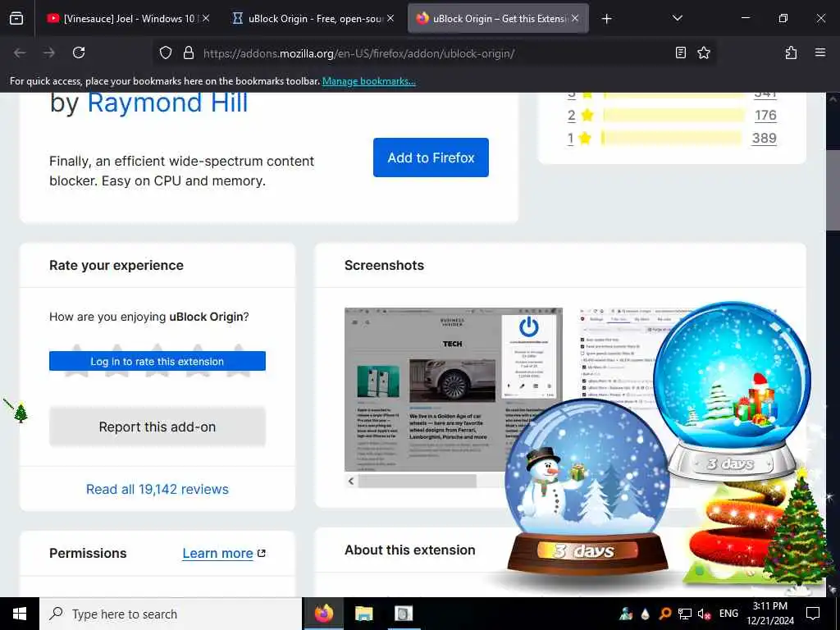Go forward one page

point(49,52)
